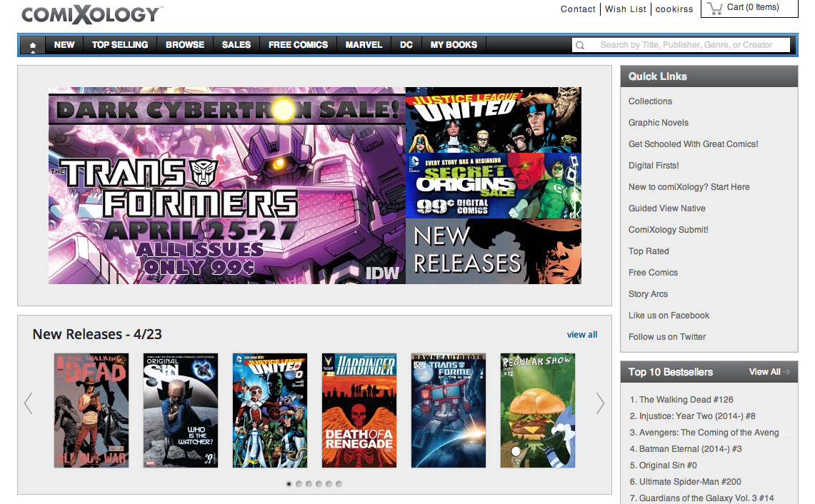Image resolution: width=815 pixels, height=504 pixels.
Task: Open bestseller Guardians of the Galaxy Vol. 3 #14
Action: click(x=706, y=498)
